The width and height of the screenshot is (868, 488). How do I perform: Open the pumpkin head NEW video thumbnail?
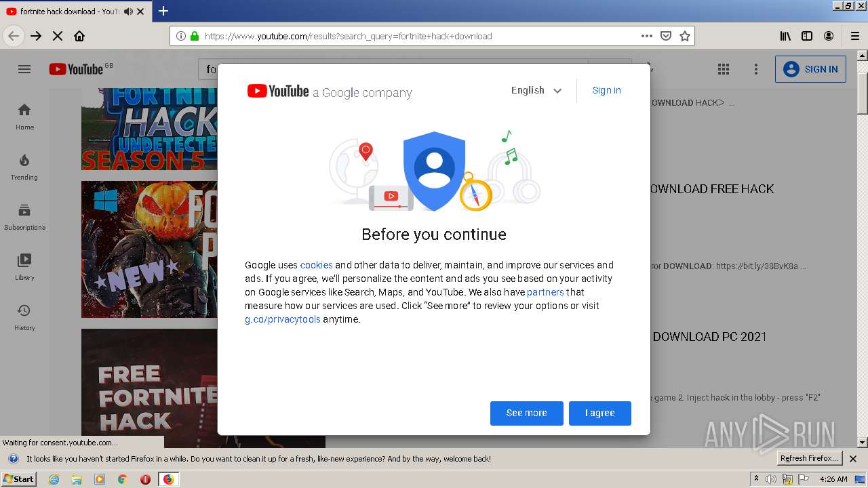149,249
